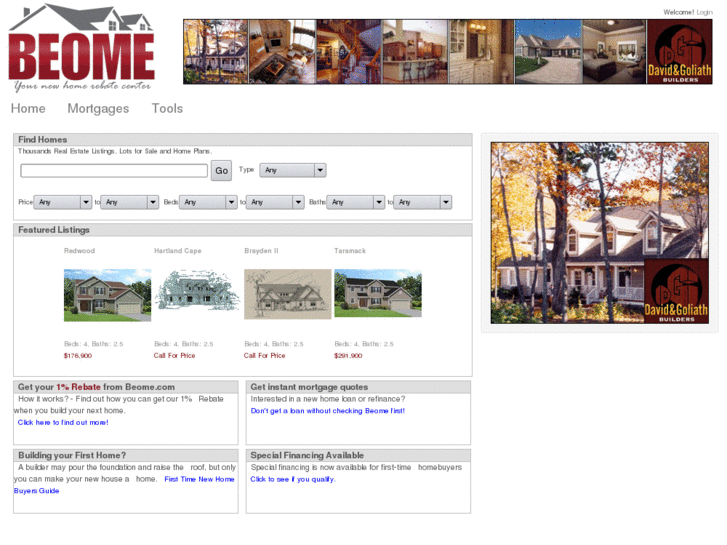Open the maximum Baths dropdown
The image size is (727, 545).
[422, 202]
